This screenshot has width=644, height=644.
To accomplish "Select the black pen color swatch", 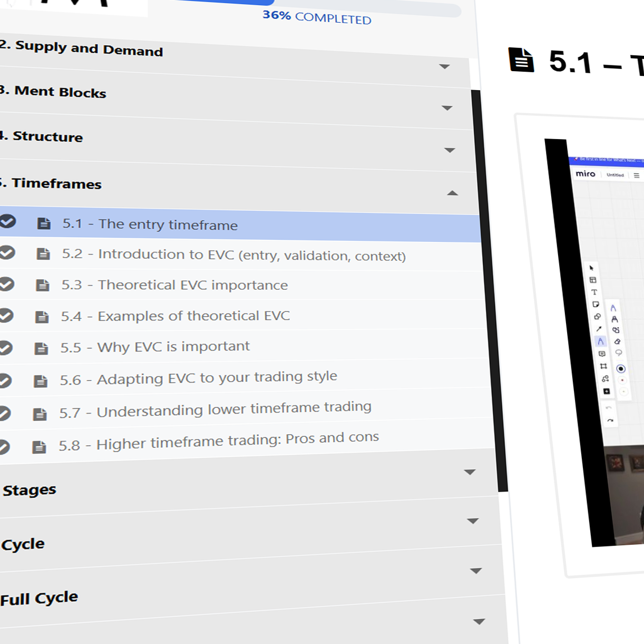I will pyautogui.click(x=621, y=369).
